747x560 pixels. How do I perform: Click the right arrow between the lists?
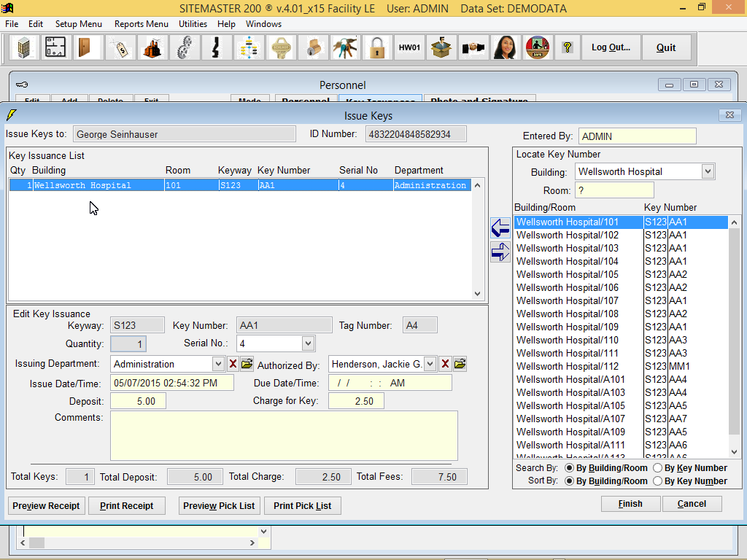(x=500, y=252)
